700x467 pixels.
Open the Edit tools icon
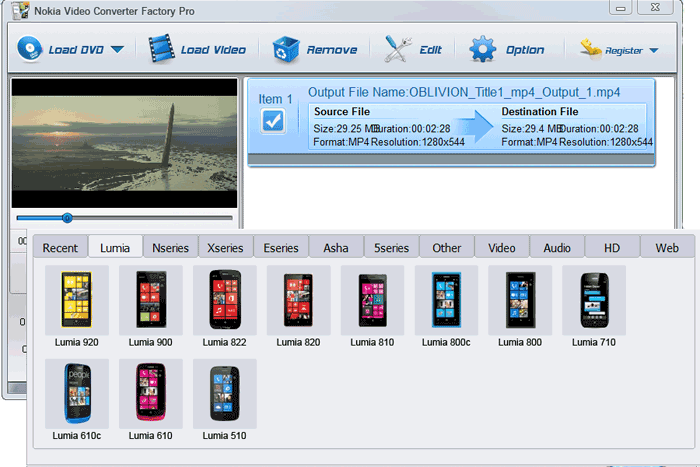point(398,49)
